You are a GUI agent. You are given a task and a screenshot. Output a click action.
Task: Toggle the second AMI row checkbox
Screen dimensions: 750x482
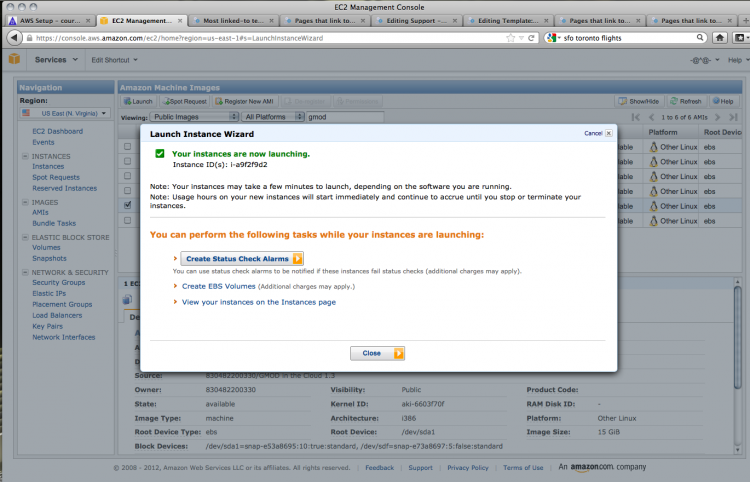pyautogui.click(x=127, y=161)
